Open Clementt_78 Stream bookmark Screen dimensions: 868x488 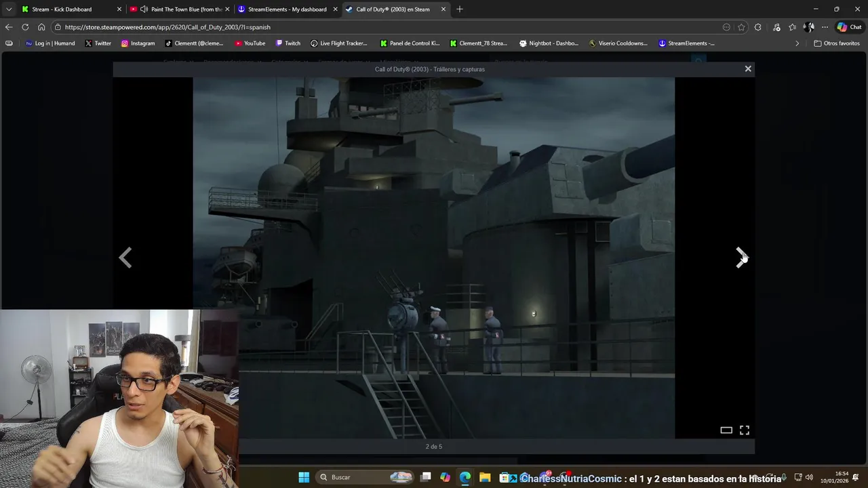[479, 43]
